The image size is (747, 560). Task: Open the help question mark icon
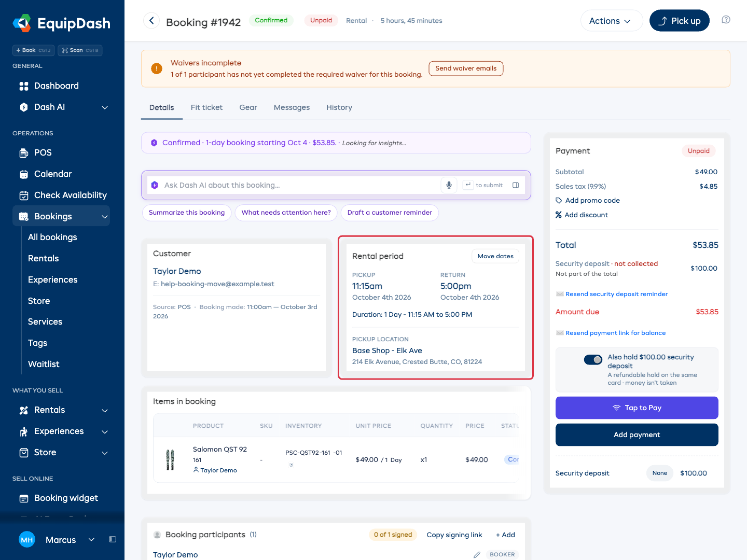point(726,20)
